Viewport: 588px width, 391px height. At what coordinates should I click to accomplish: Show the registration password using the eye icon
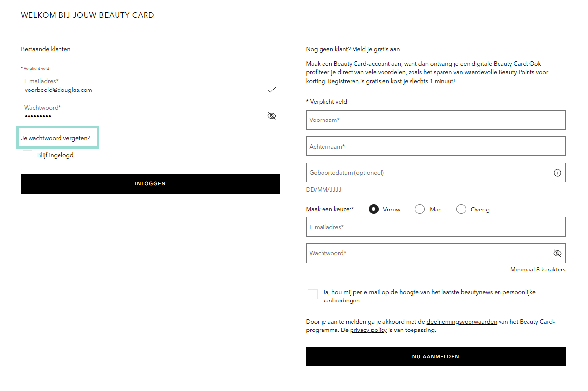pyautogui.click(x=557, y=253)
